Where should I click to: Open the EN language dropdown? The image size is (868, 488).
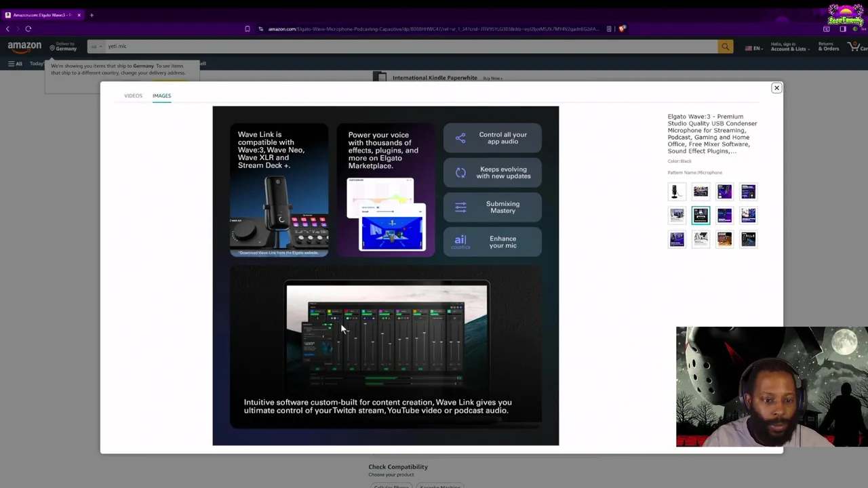tap(753, 48)
